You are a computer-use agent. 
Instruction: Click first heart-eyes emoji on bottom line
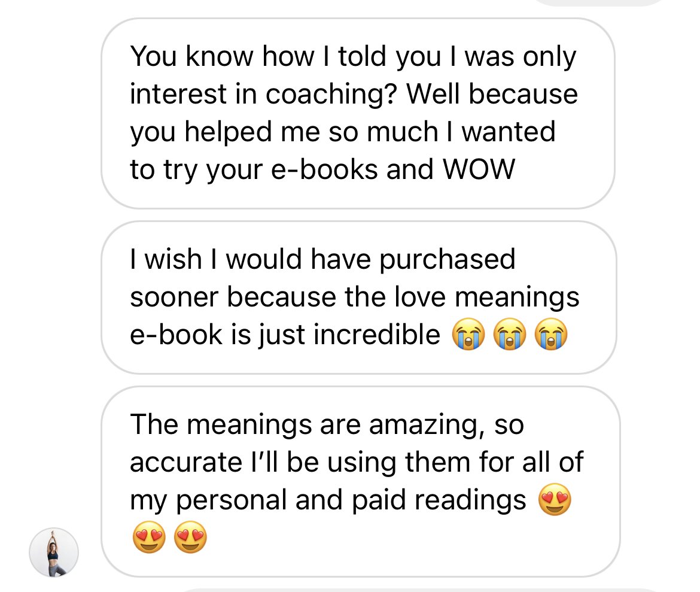coord(149,537)
